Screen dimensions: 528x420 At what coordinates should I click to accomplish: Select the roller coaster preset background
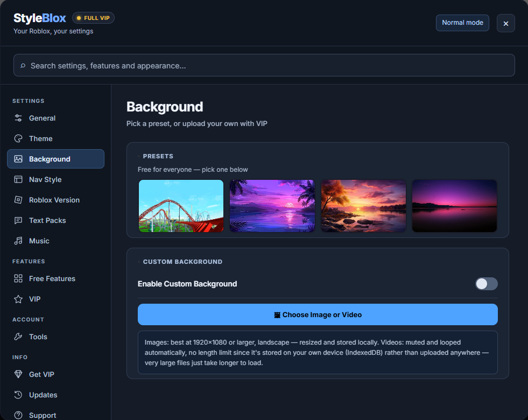click(x=181, y=206)
